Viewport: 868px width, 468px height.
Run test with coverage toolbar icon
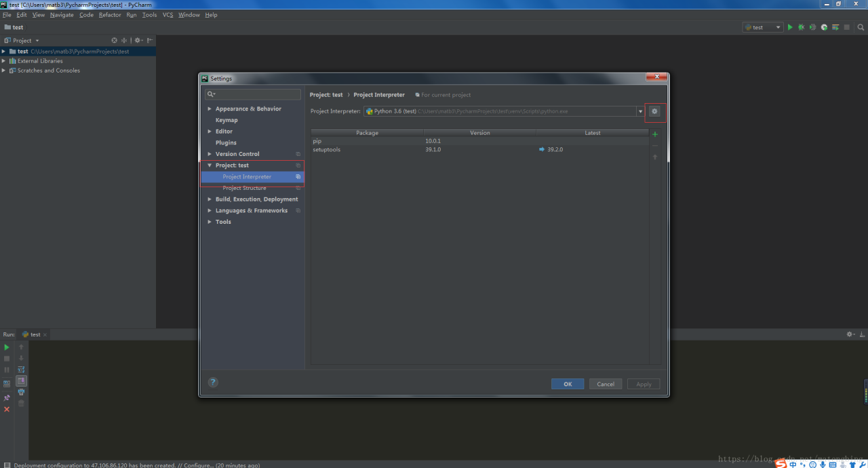pyautogui.click(x=812, y=27)
